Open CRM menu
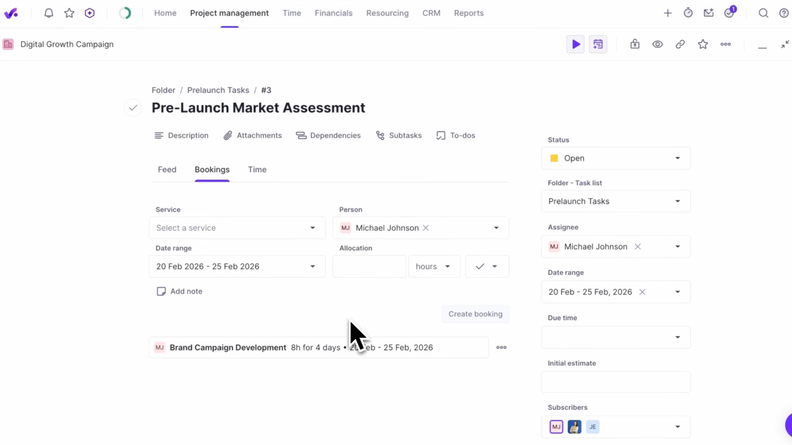The image size is (792, 445). (431, 13)
